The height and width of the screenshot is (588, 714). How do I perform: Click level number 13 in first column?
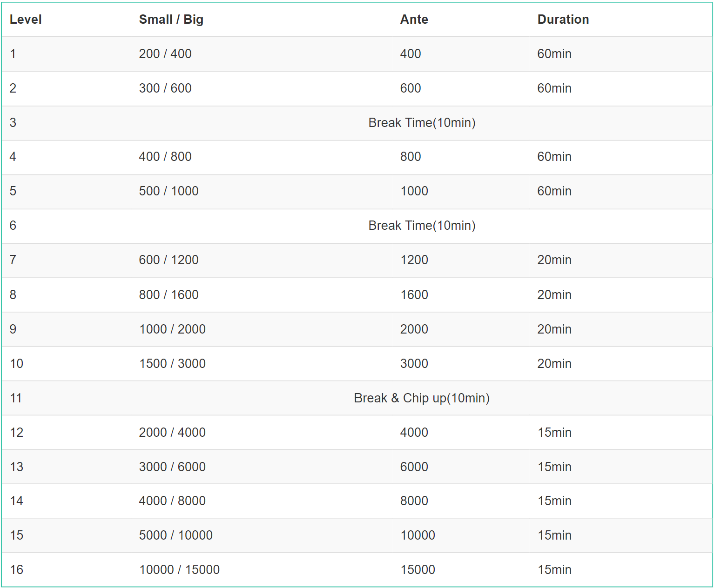tap(17, 467)
